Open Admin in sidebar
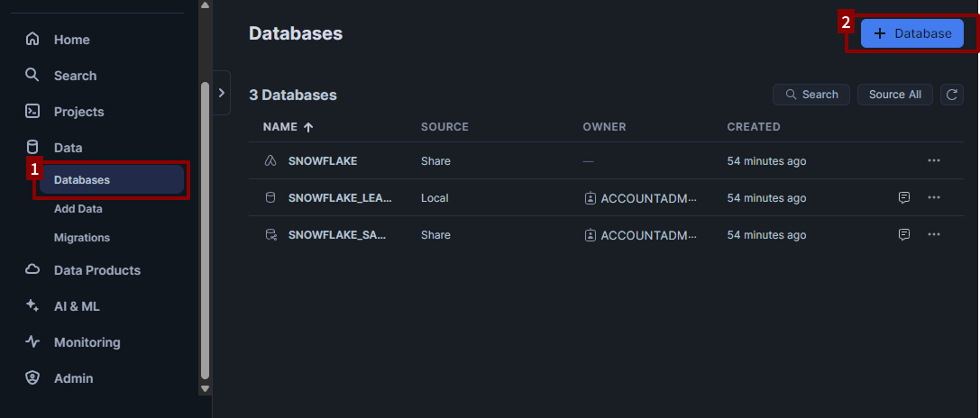 coord(73,378)
